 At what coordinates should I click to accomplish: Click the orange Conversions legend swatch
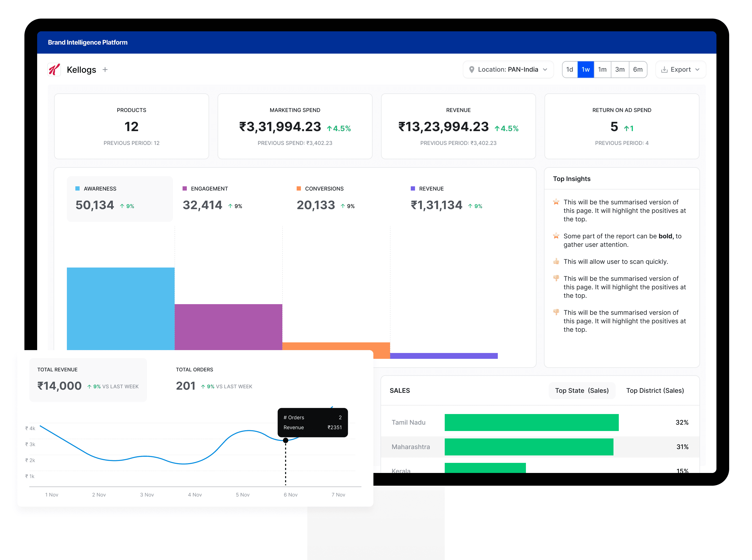click(299, 188)
